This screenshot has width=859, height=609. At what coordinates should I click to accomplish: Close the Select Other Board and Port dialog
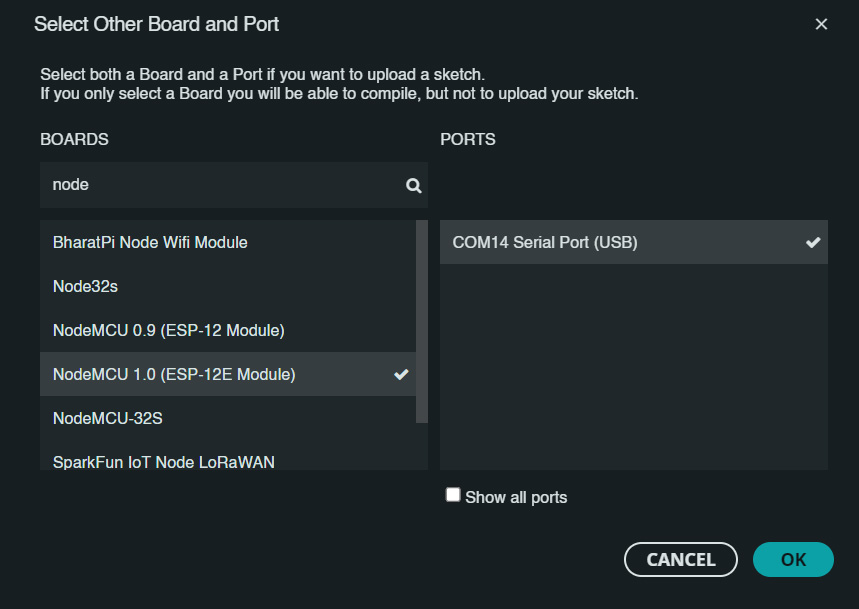(x=821, y=24)
